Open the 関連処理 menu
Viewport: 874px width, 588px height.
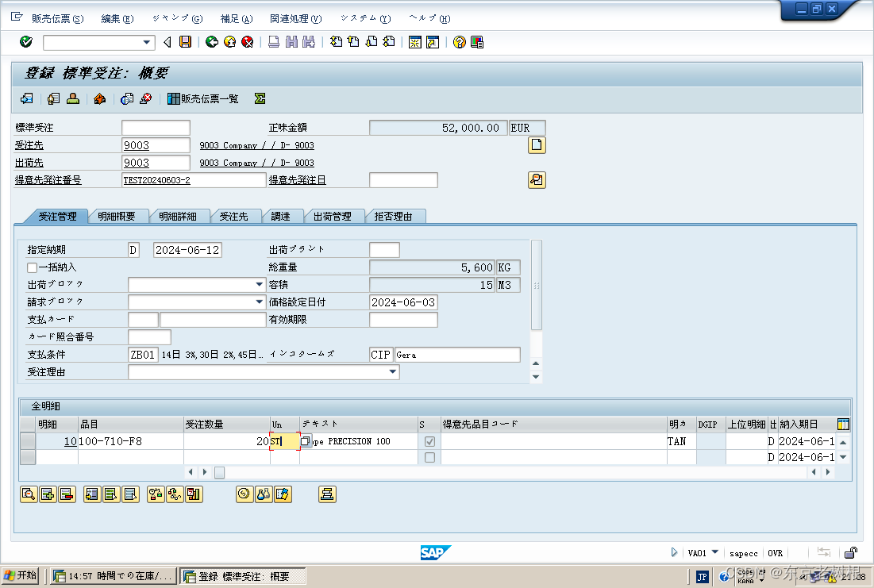click(295, 18)
